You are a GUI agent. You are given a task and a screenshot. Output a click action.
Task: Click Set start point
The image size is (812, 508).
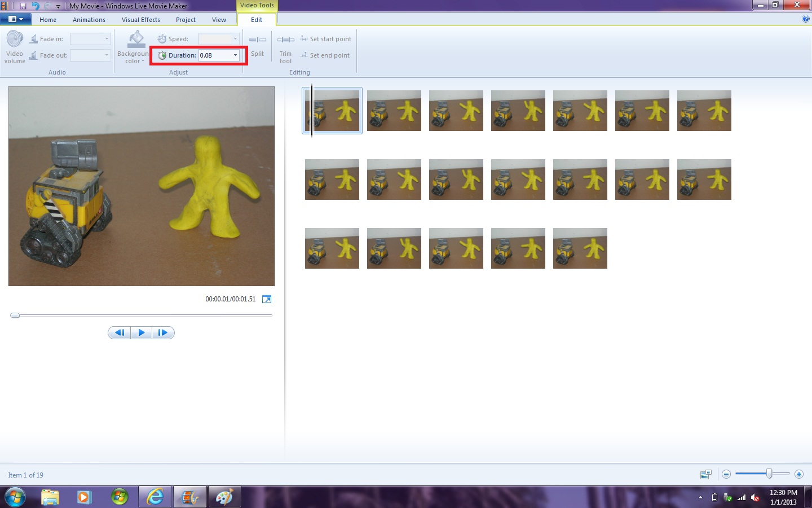click(x=326, y=39)
